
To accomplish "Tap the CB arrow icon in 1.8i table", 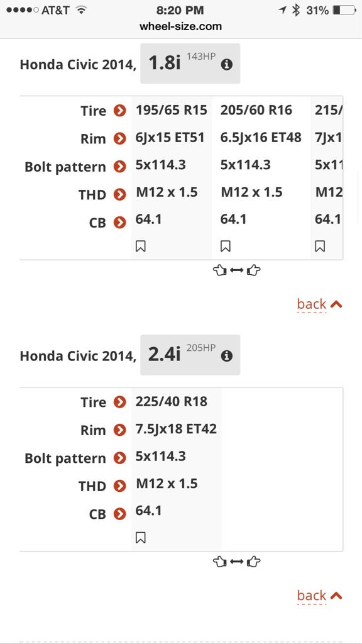I will 119,223.
